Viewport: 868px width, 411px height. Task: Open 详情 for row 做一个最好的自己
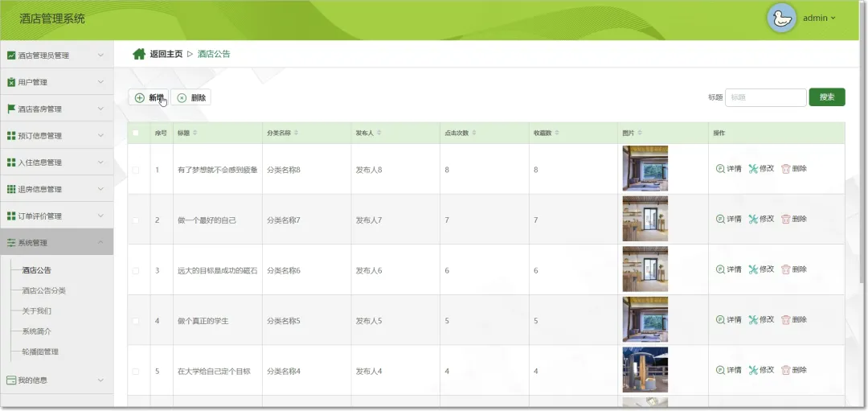pyautogui.click(x=728, y=219)
